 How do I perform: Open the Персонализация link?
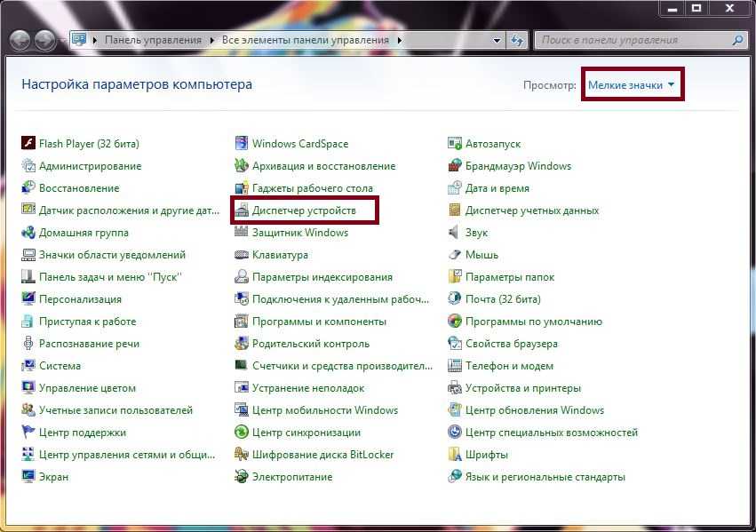(80, 299)
